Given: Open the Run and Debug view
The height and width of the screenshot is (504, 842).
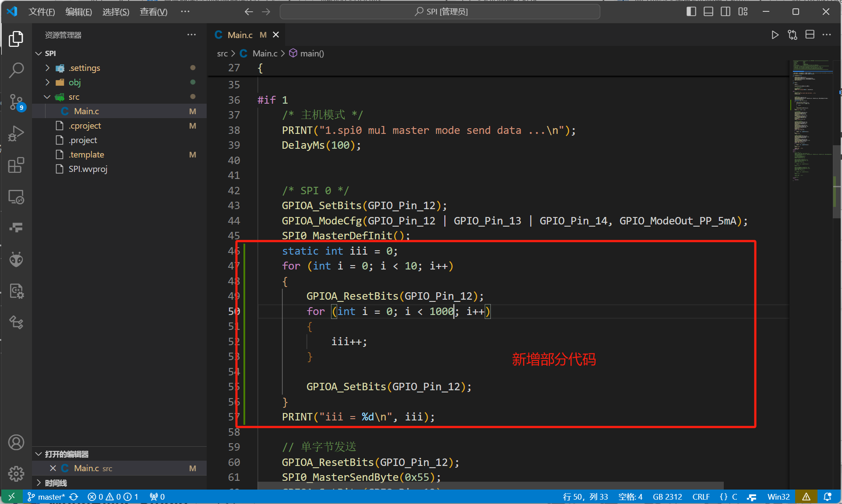Looking at the screenshot, I should (x=16, y=133).
